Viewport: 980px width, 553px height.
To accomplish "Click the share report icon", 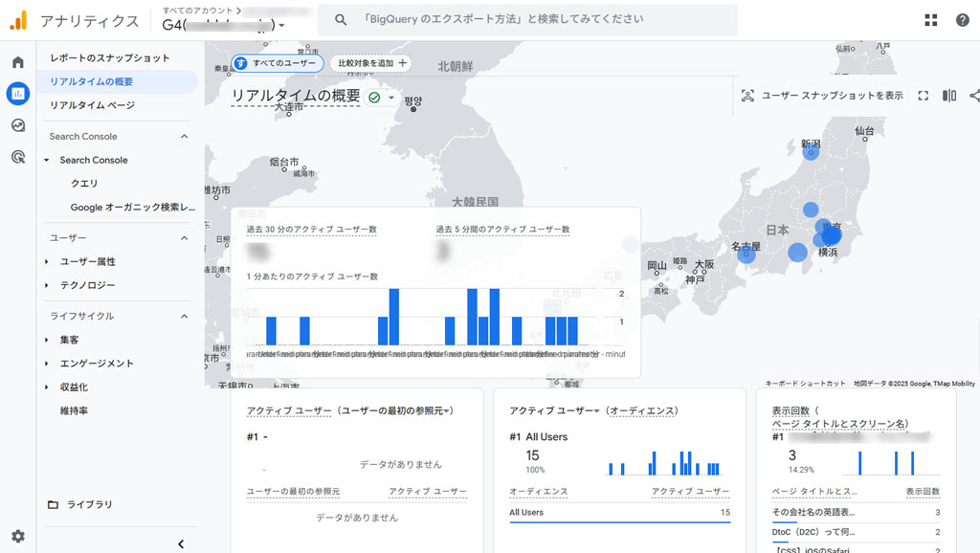I will tap(974, 96).
